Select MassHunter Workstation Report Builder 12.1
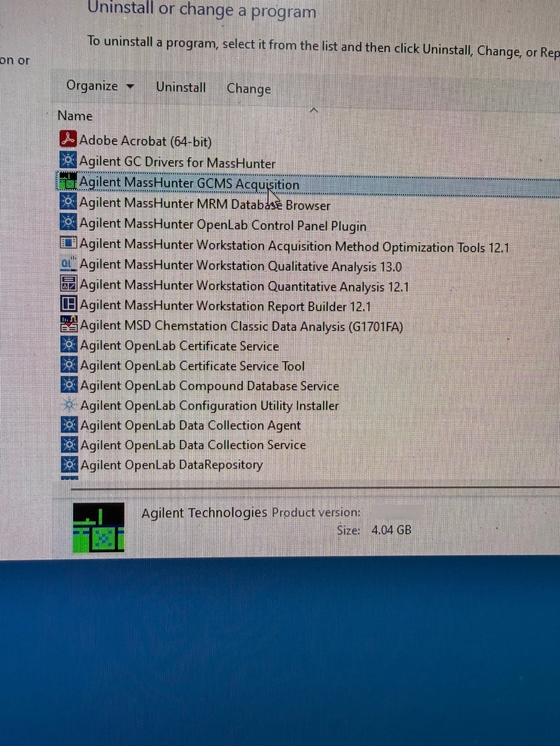The width and height of the screenshot is (560, 746). 225,306
